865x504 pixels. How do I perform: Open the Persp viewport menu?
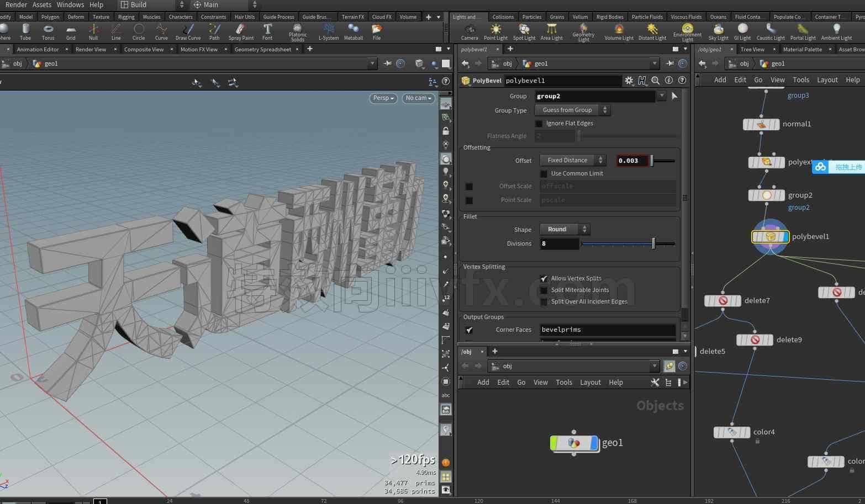[383, 98]
